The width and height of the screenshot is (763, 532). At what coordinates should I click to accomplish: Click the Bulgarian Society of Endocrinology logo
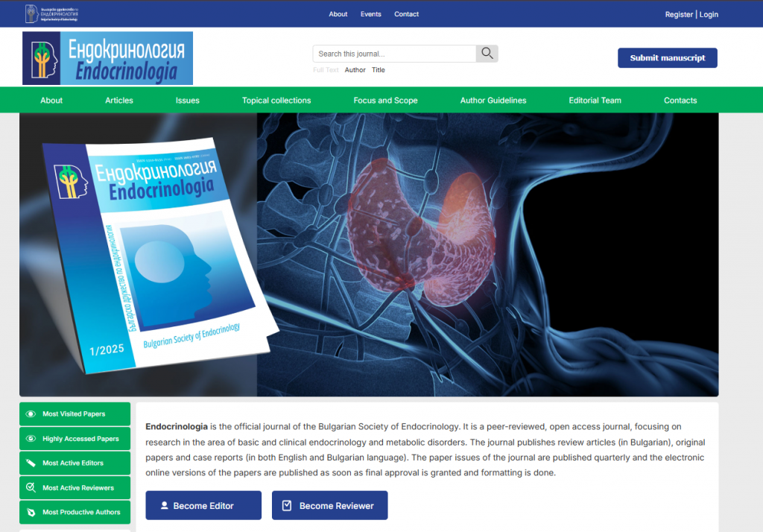coord(51,13)
